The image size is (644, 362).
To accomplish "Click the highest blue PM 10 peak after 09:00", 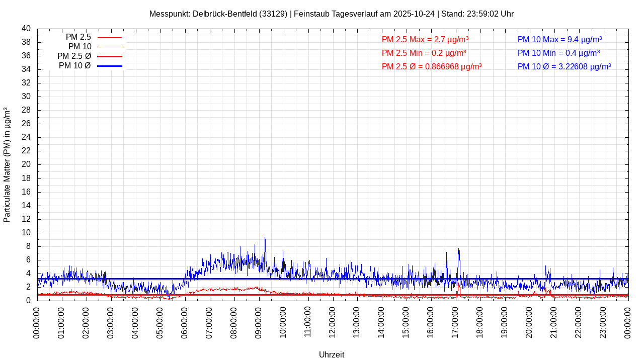I will coord(265,238).
